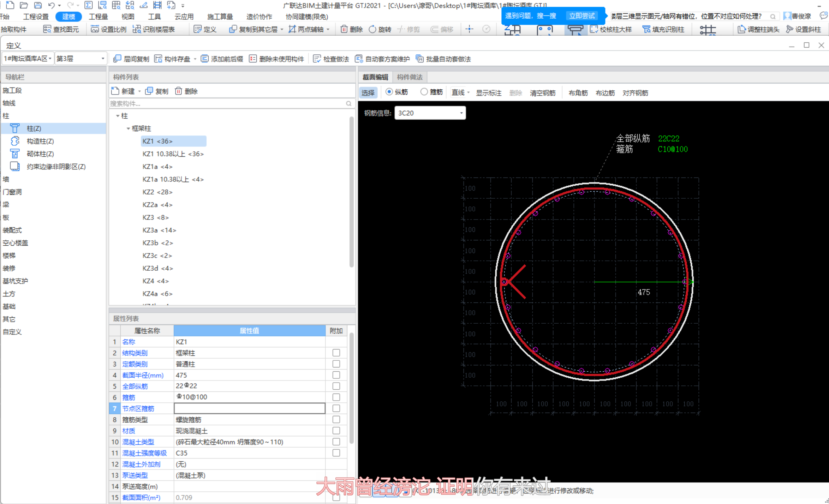The height and width of the screenshot is (504, 829).
Task: Click the 删除 delete button in component list
Action: [186, 91]
